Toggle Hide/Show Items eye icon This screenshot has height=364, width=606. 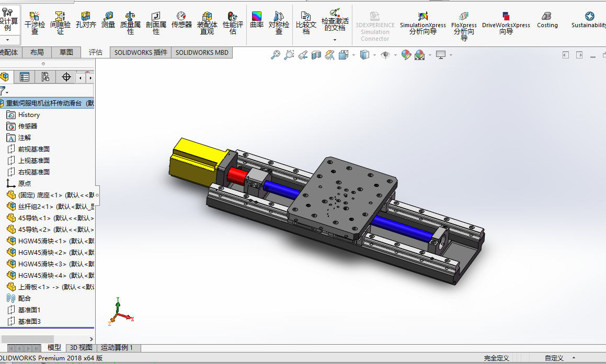click(x=385, y=55)
